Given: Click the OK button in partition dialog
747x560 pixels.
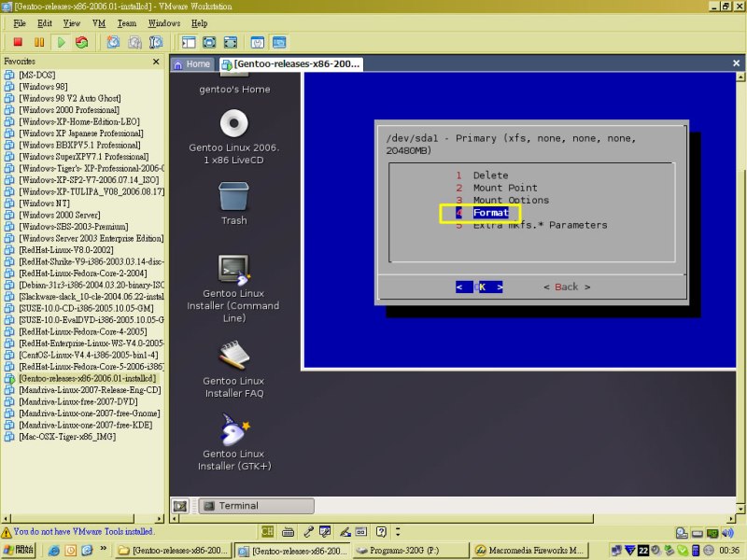Looking at the screenshot, I should (479, 287).
